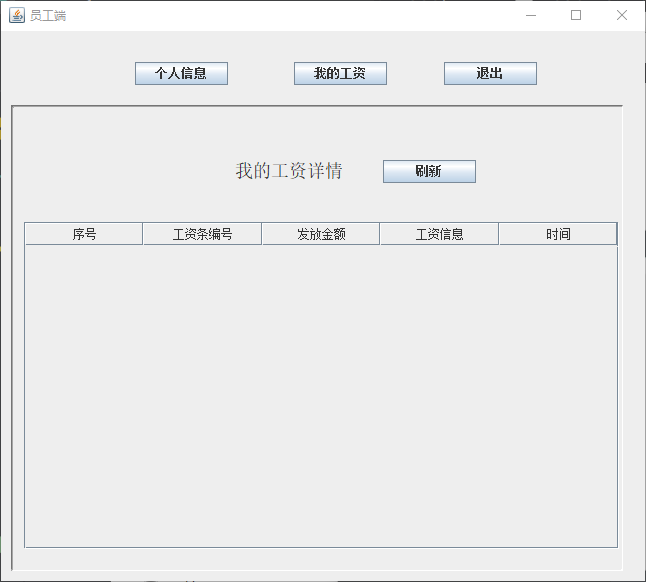646x582 pixels.
Task: Select the 序号 column header
Action: (x=84, y=234)
